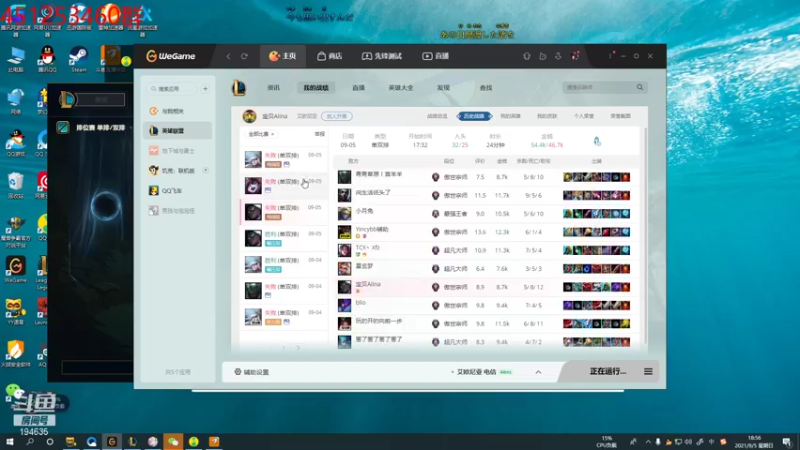
Task: Open the 09-04 胜利 match entry
Action: point(284,264)
